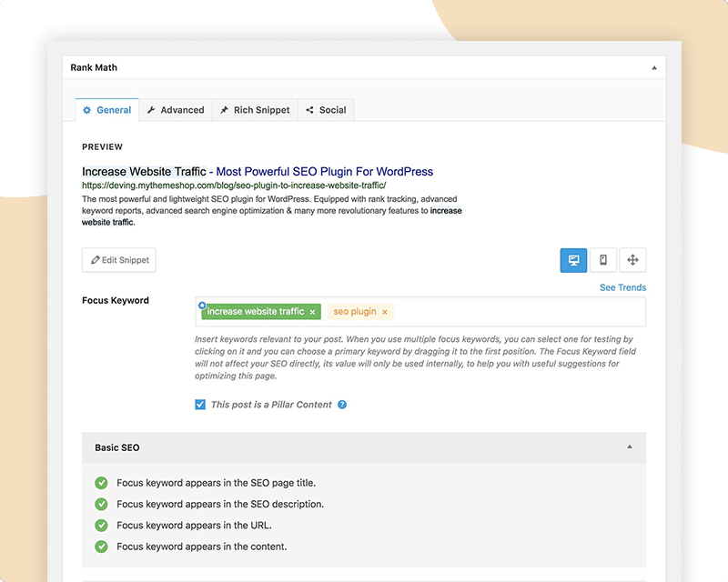Open the Advanced tab
The image size is (728, 582).
click(176, 110)
